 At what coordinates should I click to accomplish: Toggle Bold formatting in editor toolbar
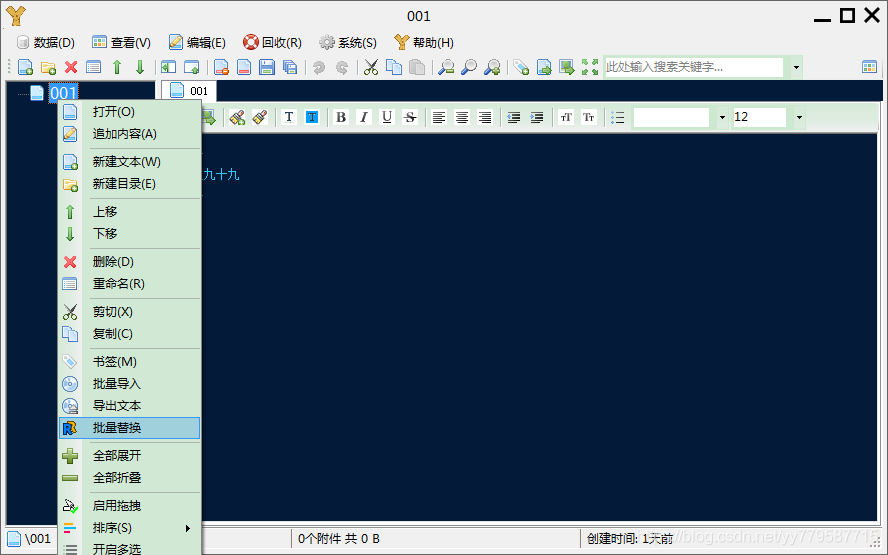pos(341,117)
